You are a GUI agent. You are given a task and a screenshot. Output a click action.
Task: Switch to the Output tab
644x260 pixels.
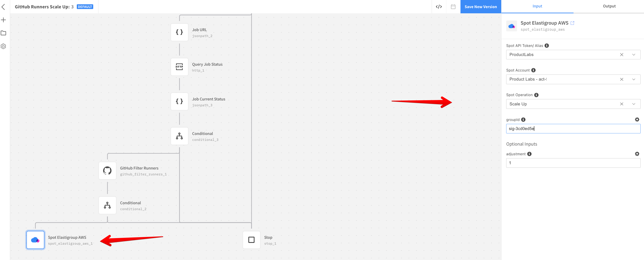[x=609, y=6]
